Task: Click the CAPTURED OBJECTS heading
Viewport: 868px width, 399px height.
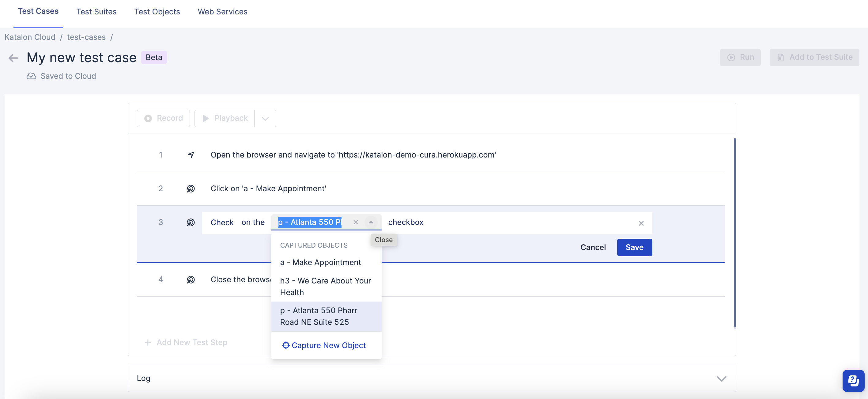Action: [x=314, y=245]
